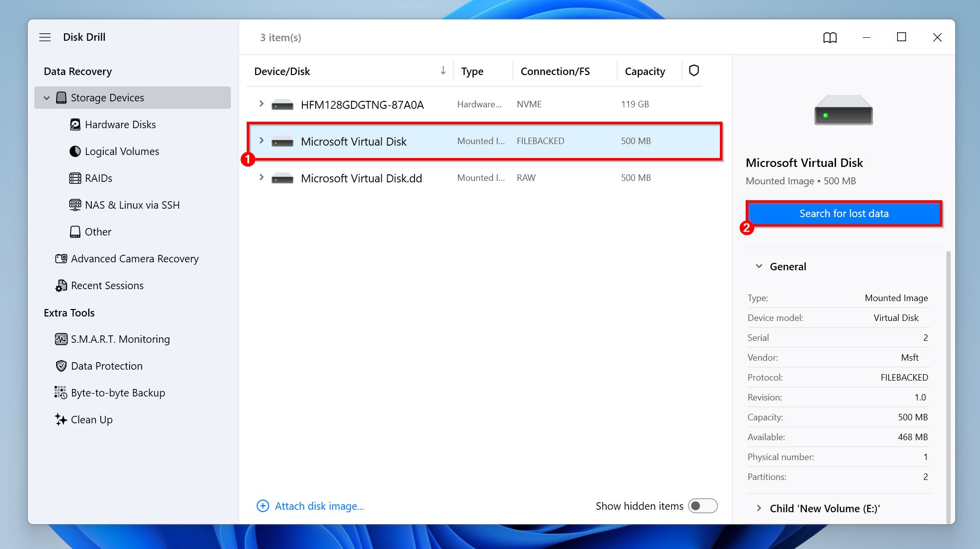980x549 pixels.
Task: Launch S.M.A.R.T. Monitoring tool
Action: click(x=120, y=339)
